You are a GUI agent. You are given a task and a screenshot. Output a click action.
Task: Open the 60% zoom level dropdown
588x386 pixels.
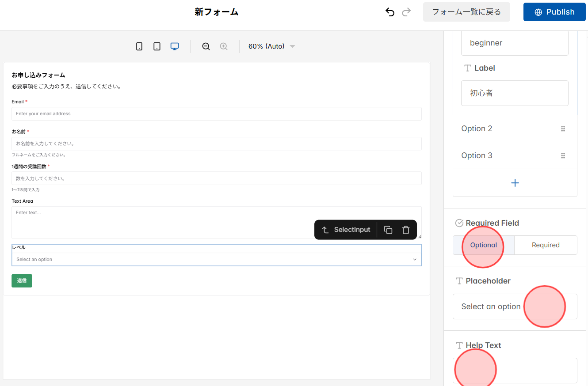(x=271, y=46)
